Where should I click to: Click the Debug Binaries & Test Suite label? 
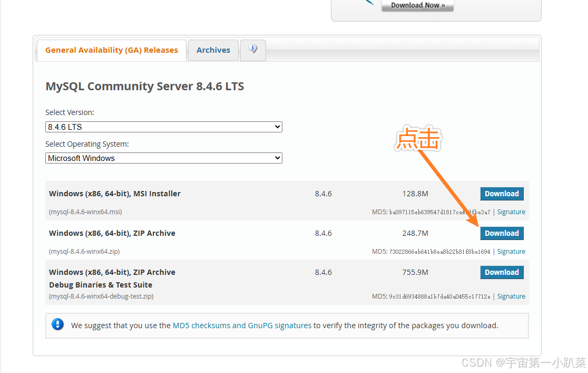(101, 285)
